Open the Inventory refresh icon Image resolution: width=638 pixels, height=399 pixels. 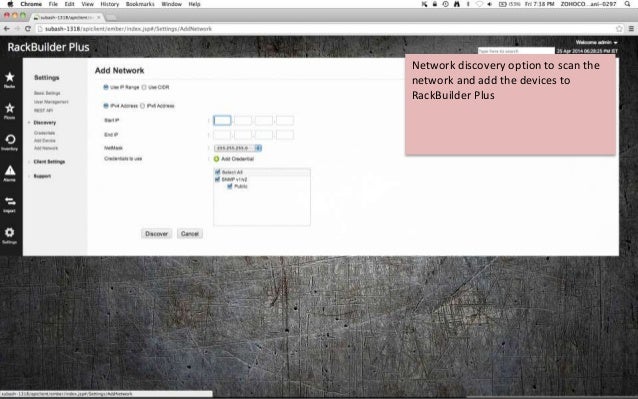(x=10, y=140)
